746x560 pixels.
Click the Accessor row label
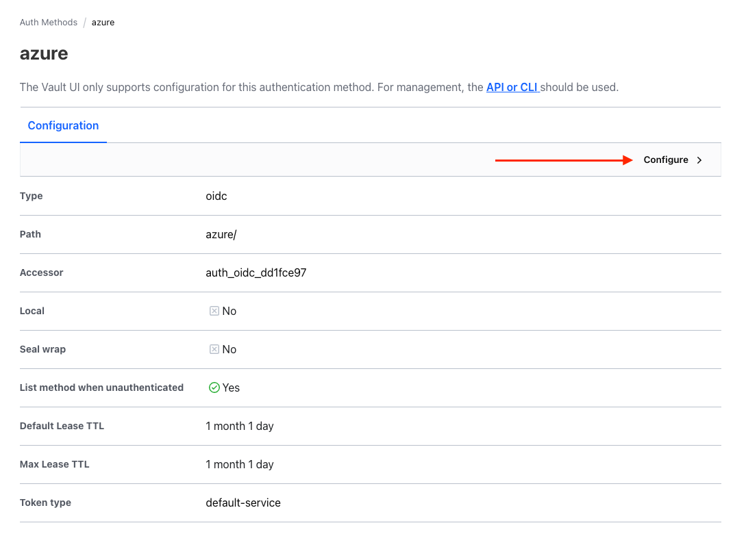point(41,272)
